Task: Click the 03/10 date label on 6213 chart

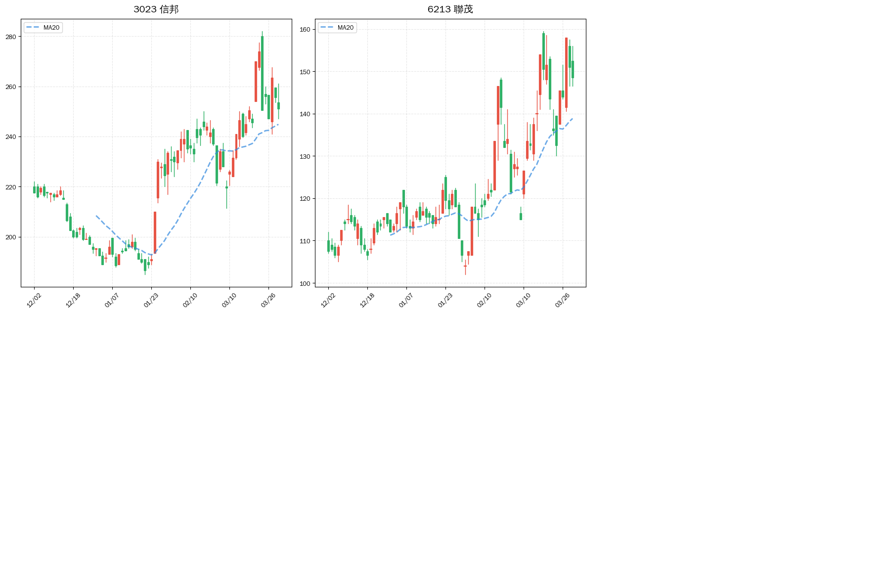Action: [x=523, y=300]
